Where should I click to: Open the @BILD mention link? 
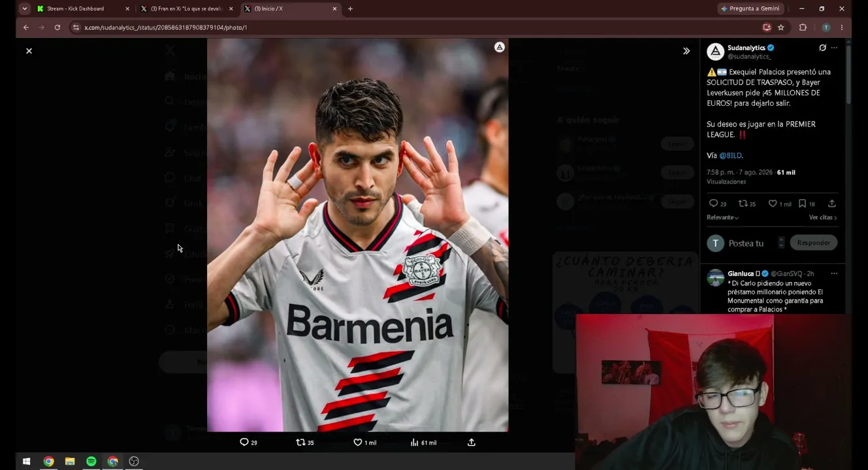tap(730, 155)
